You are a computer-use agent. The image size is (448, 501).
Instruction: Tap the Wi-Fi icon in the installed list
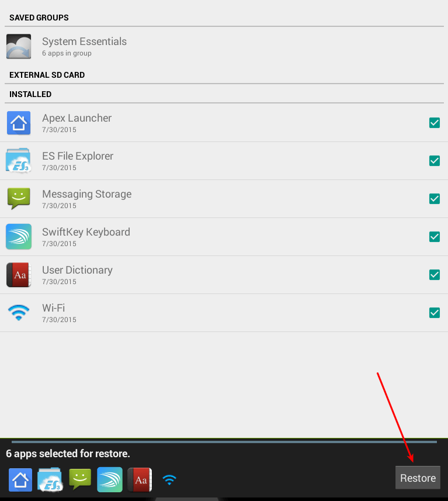point(19,313)
